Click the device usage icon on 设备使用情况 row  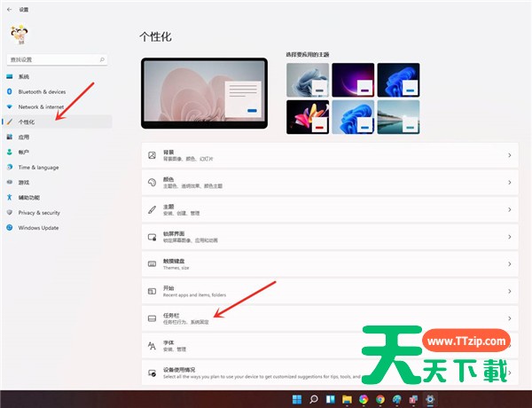(x=152, y=373)
